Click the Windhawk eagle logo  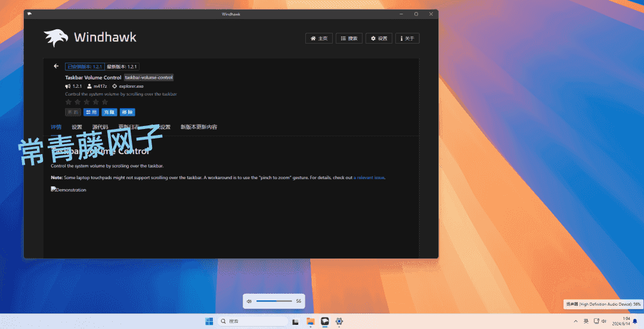[x=56, y=38]
